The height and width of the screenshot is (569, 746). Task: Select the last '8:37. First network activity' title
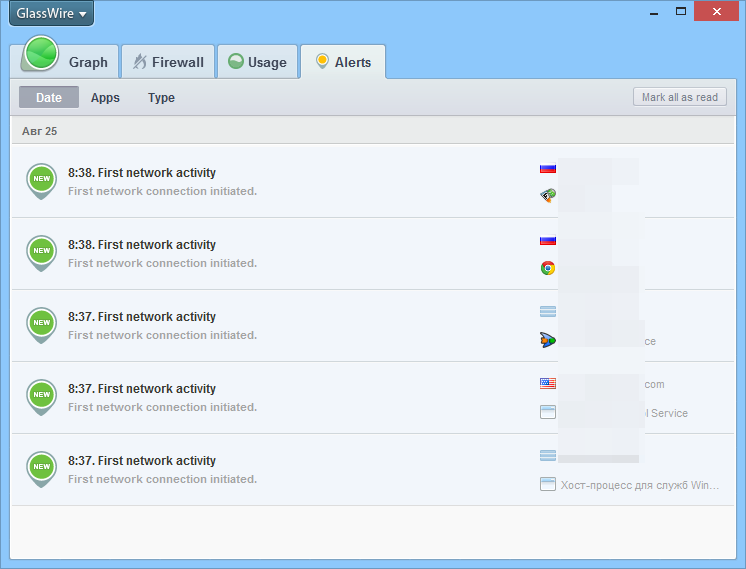[142, 461]
